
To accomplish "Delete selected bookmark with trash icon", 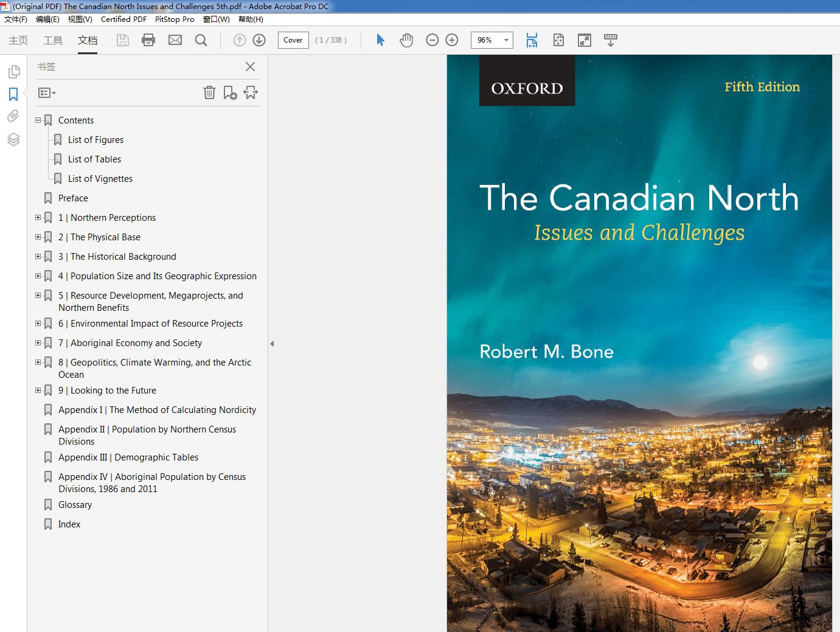I will (x=209, y=92).
